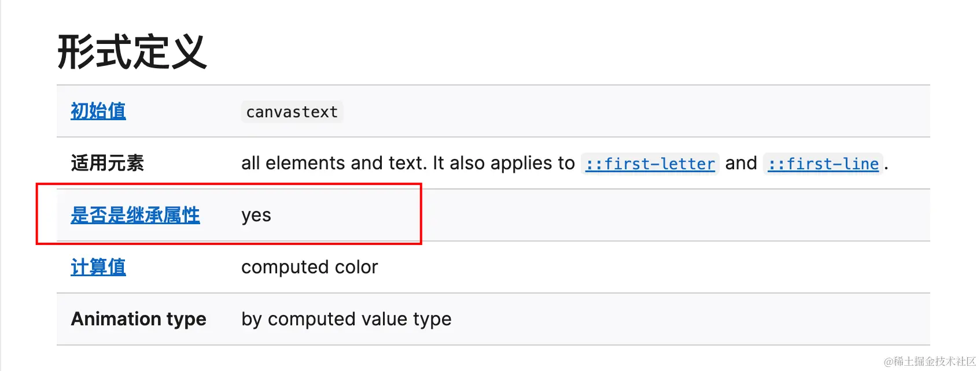Click the "yes" inherited value
Screen dimensions: 980x371
(256, 216)
